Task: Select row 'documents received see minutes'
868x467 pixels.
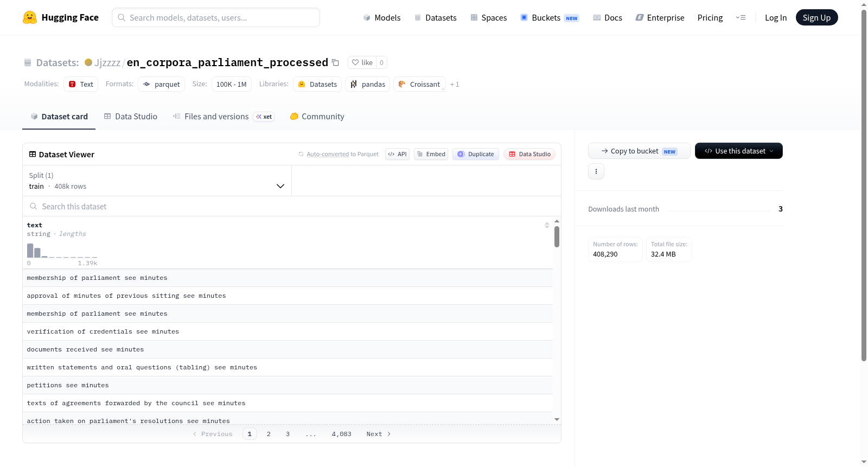Action: (288, 349)
